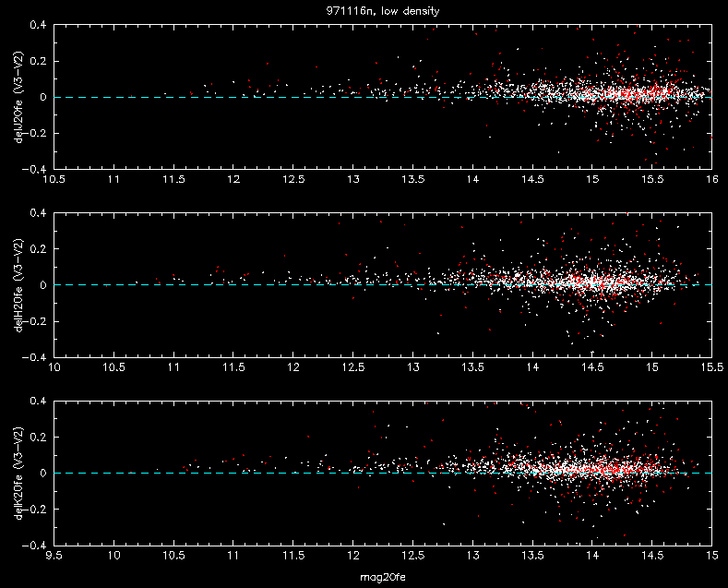Screen dimensions: 728x588
Task: Click the 0 y-tick label on middle plot
Action: pyautogui.click(x=43, y=285)
